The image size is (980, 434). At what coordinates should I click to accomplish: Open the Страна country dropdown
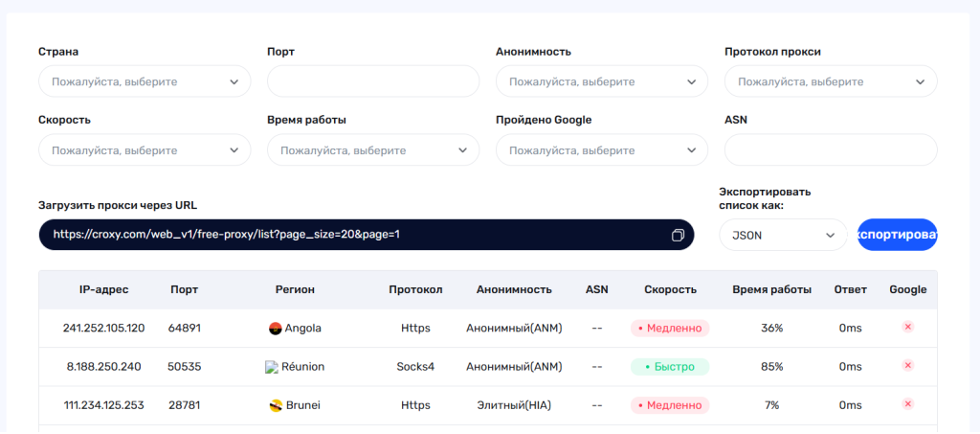tap(145, 81)
